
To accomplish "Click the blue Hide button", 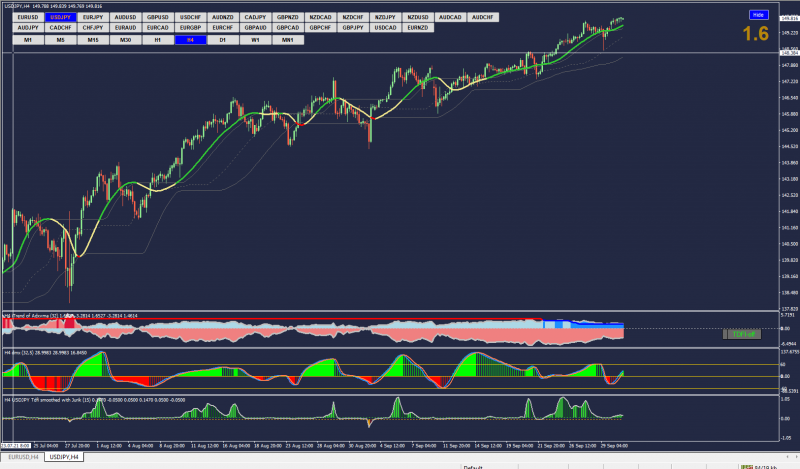I will [x=758, y=15].
